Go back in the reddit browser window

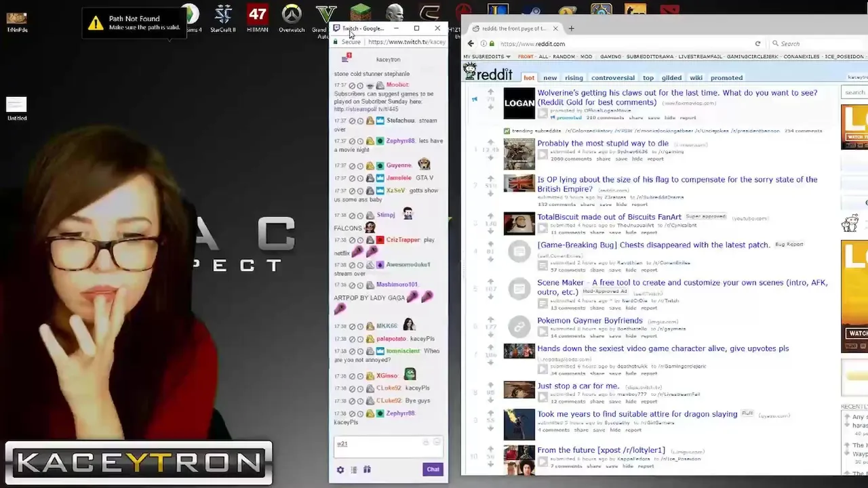471,44
